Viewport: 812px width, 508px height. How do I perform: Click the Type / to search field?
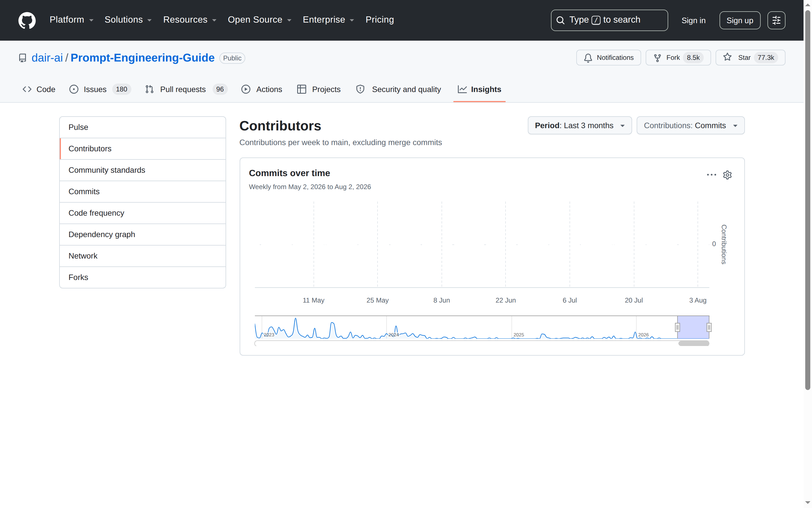[609, 20]
